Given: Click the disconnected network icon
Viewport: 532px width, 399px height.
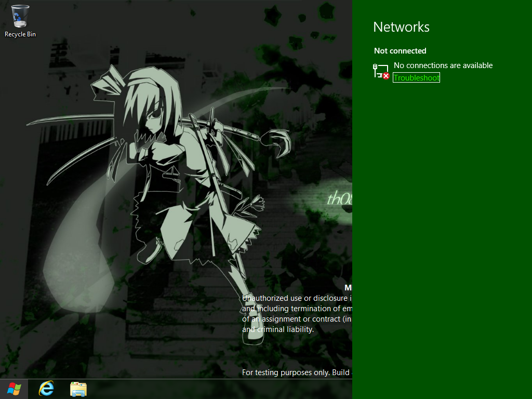Looking at the screenshot, I should 381,71.
